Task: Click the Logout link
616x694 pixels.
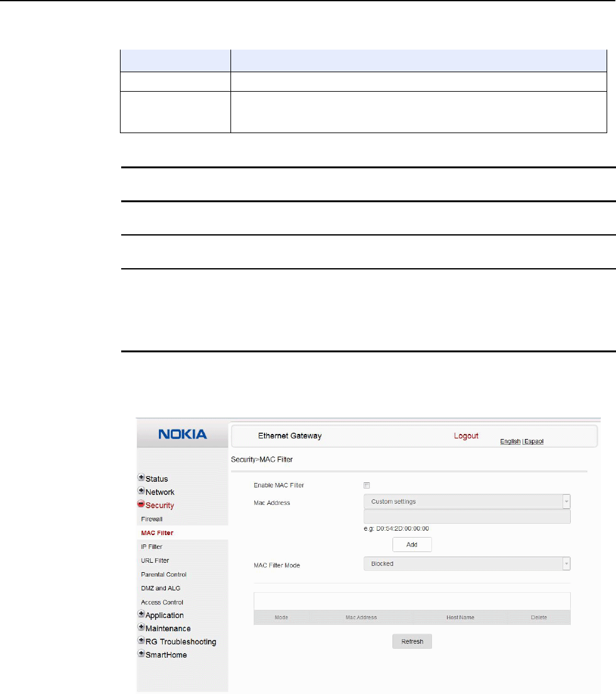Action: [x=466, y=436]
